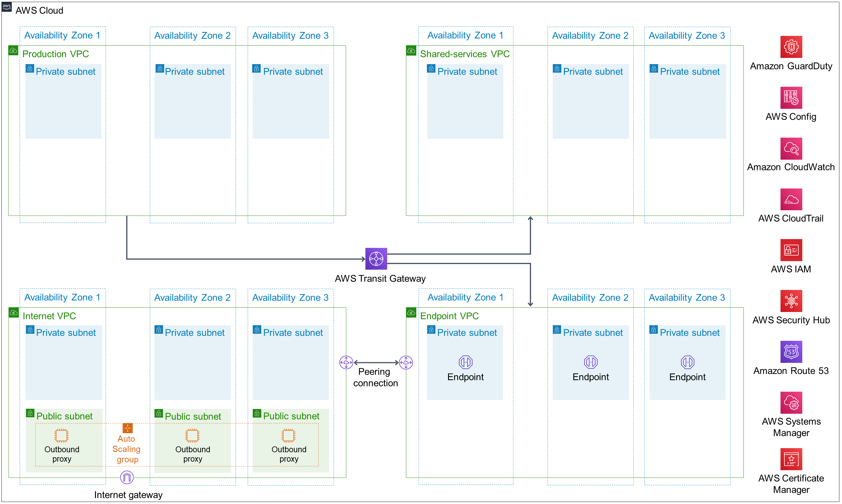Viewport: 842px width, 504px height.
Task: Click the public subnet lock icon in Zone 1
Action: click(30, 413)
